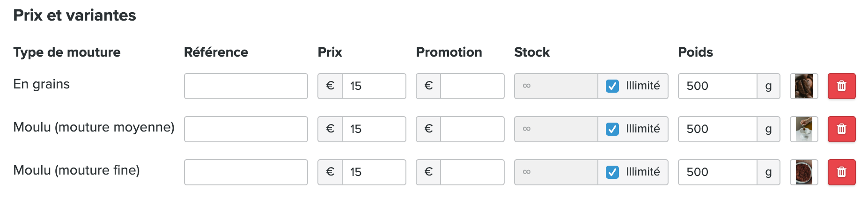Delete the En grains variant
Viewport: 868px width, 205px height.
841,86
